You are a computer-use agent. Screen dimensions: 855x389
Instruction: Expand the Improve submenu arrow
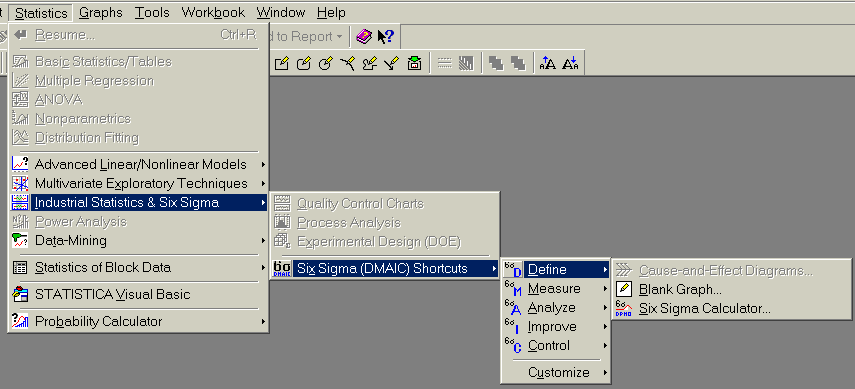pos(605,327)
